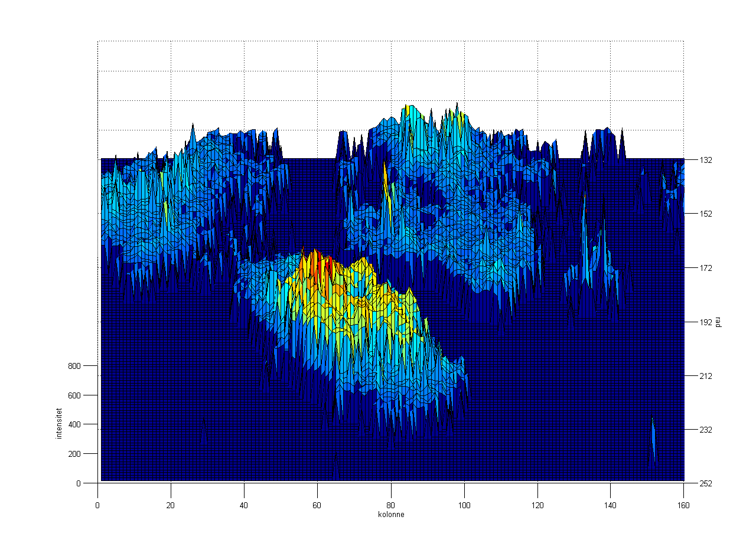
Task: Click x-axis tick label '160'
Action: pos(683,505)
